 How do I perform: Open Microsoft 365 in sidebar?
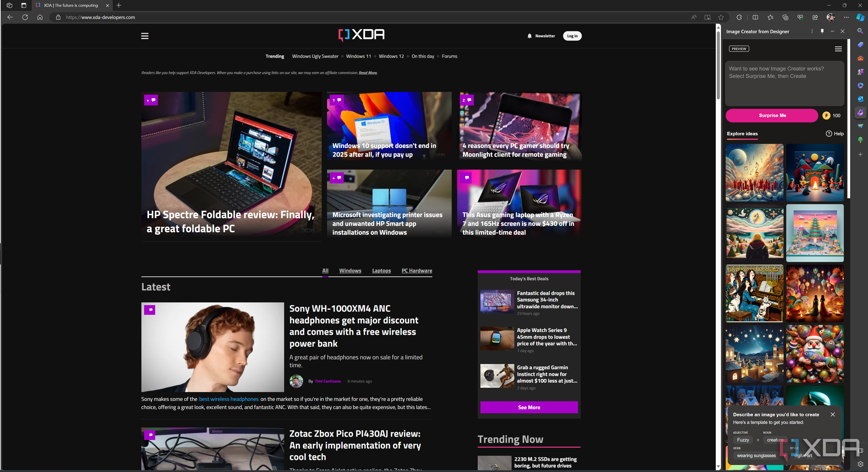point(860,85)
